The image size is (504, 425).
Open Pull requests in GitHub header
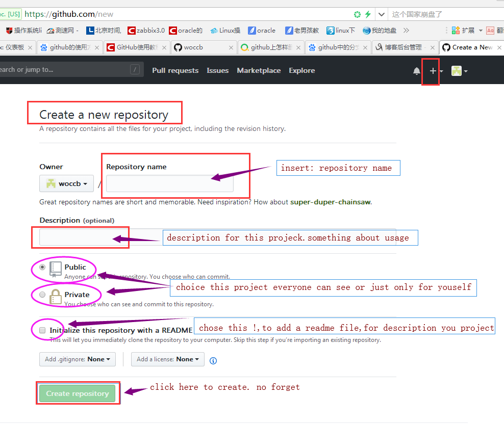(175, 71)
